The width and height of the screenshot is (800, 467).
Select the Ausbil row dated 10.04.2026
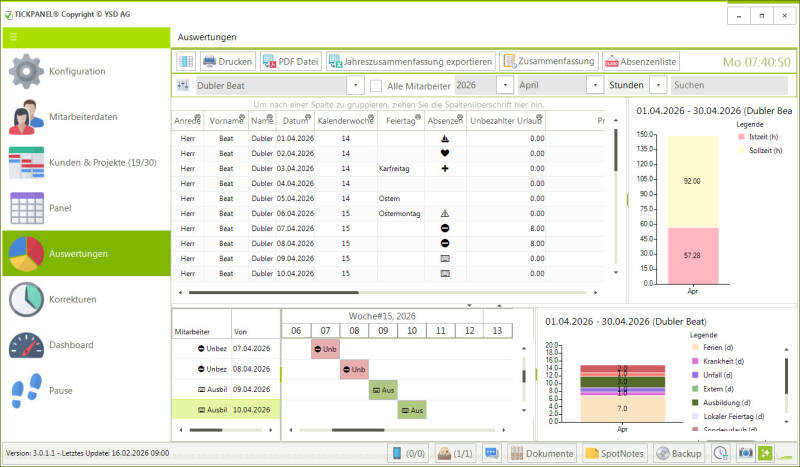[226, 410]
